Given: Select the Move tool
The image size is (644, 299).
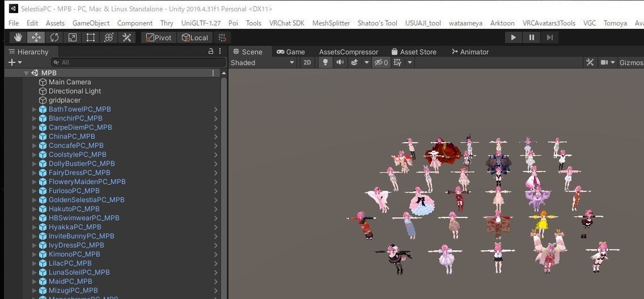Looking at the screenshot, I should 36,38.
